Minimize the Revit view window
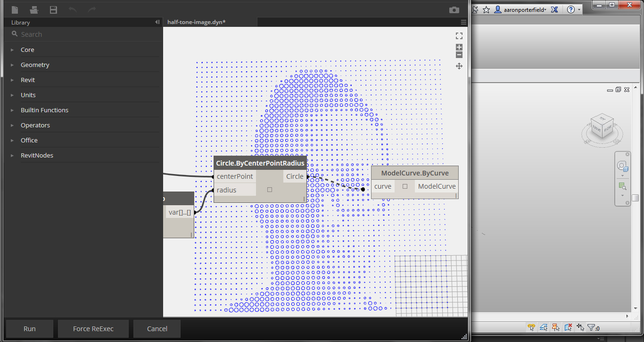Screen dimensions: 644x342 611,90
